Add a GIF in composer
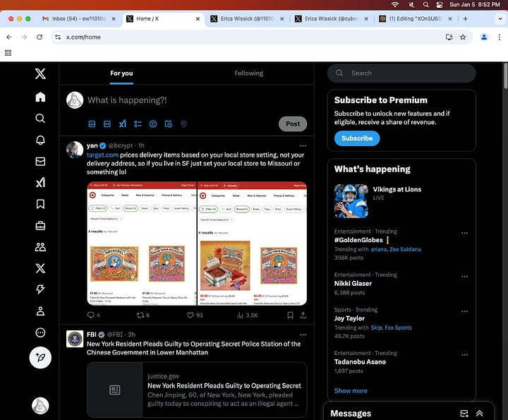 pyautogui.click(x=107, y=124)
